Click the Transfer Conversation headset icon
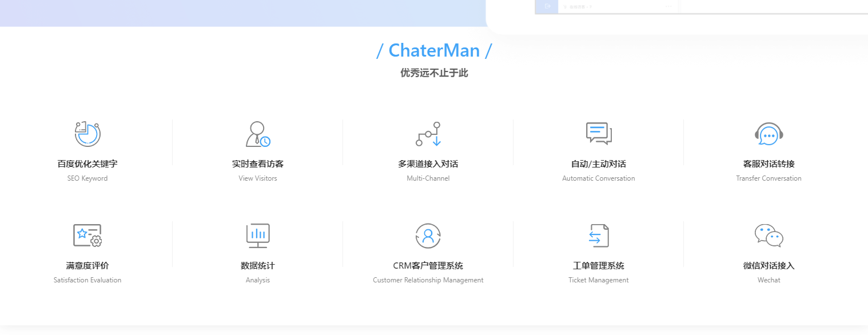Screen dimensions: 868x335 (769, 134)
